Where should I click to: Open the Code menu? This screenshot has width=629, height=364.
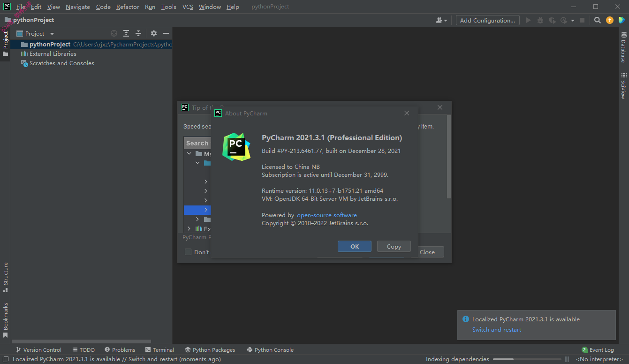coord(103,7)
